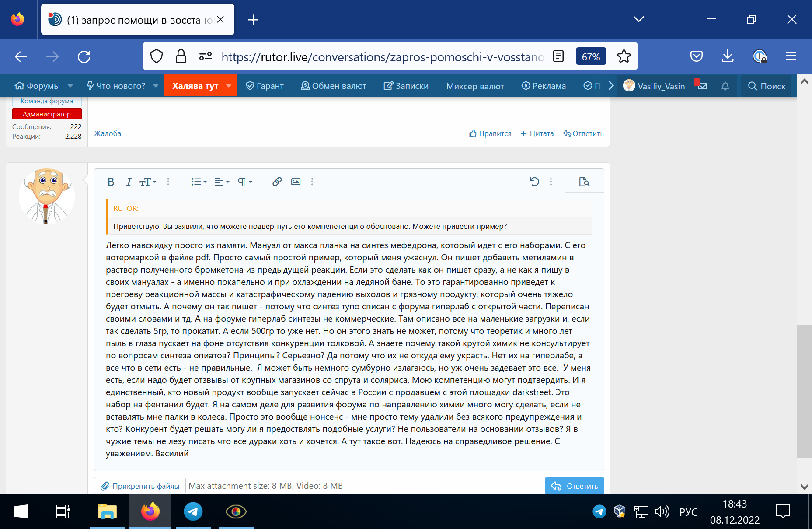List all tabs with the chevron

pos(639,19)
